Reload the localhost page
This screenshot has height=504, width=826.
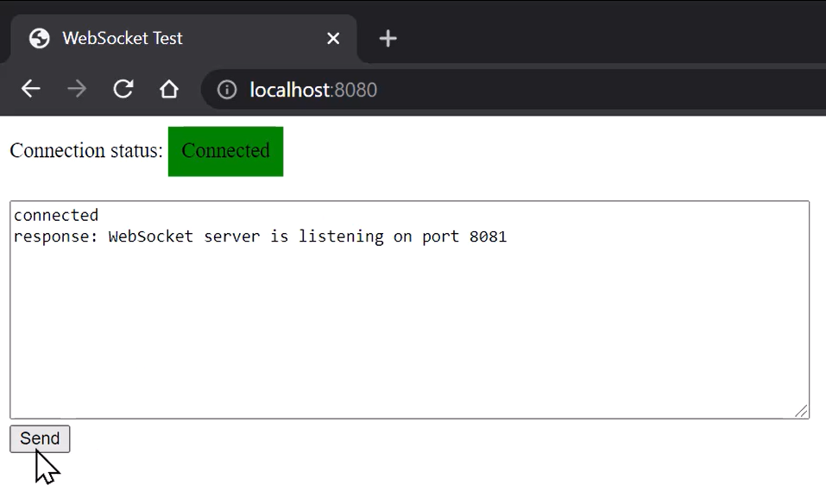123,89
